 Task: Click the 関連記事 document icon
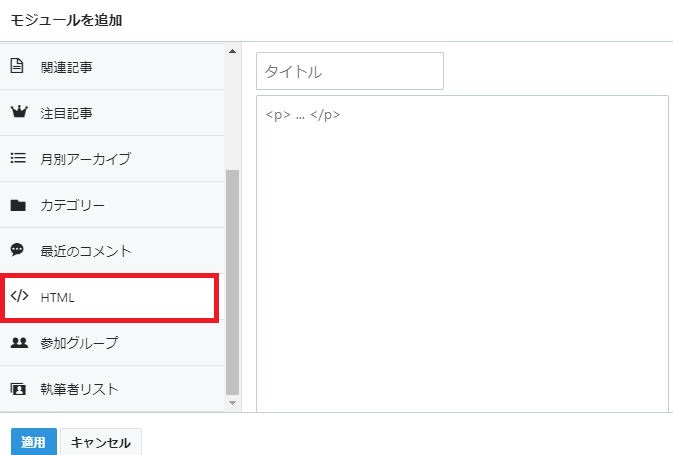[x=17, y=66]
